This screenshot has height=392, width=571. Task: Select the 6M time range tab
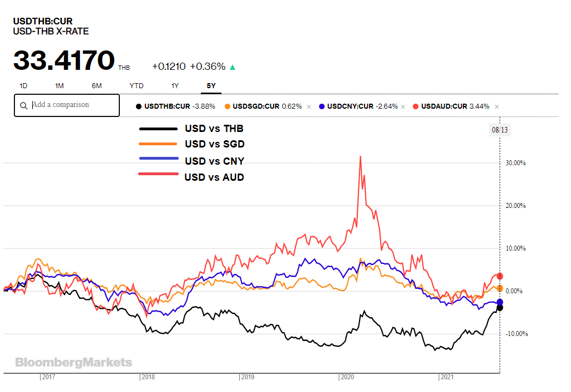pyautogui.click(x=97, y=85)
